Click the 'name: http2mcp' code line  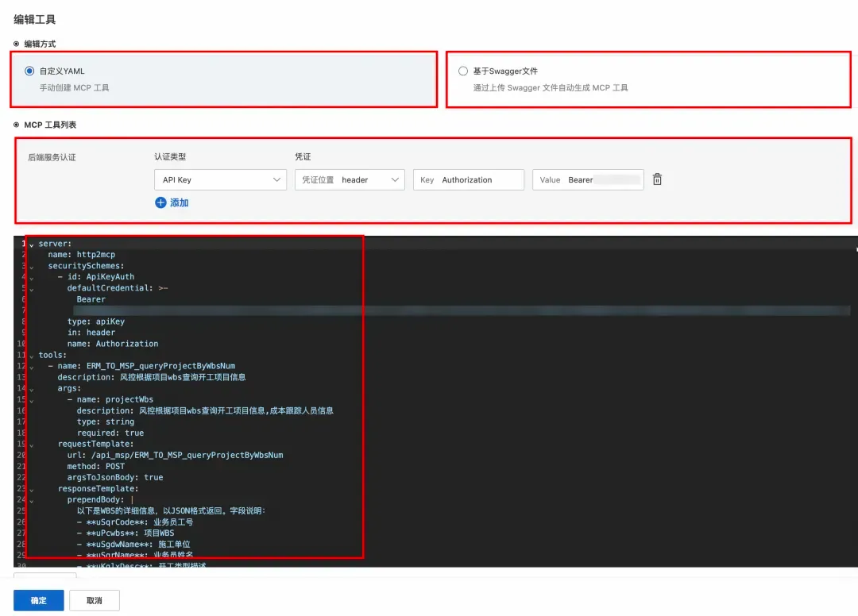(82, 255)
